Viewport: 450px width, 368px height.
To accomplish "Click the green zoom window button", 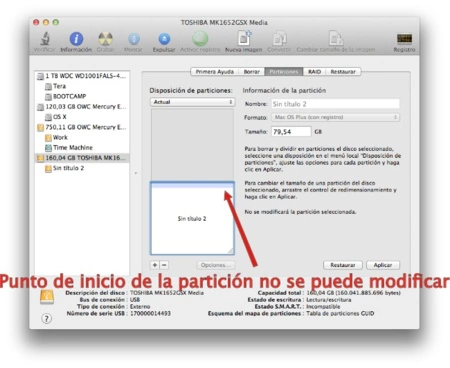I will (56, 22).
